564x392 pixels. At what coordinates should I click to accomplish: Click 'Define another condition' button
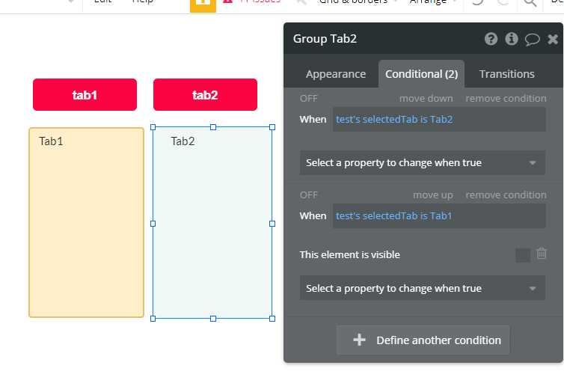423,340
